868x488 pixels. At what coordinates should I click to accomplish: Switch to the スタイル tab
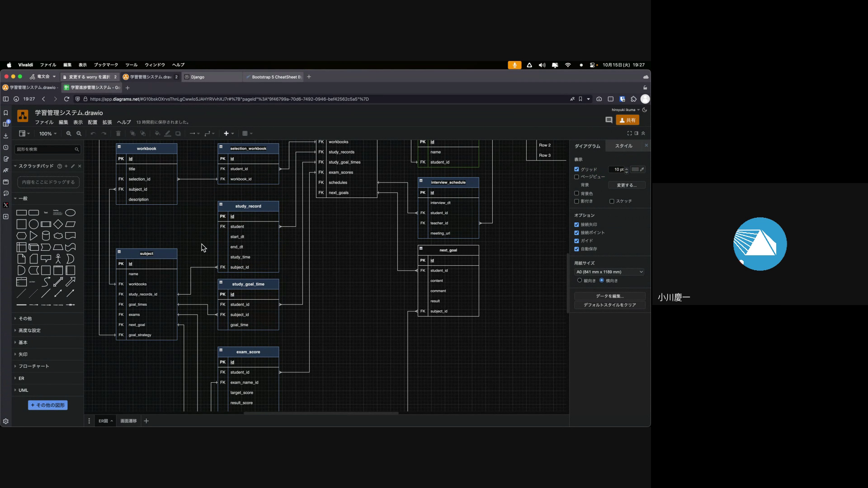coord(623,146)
